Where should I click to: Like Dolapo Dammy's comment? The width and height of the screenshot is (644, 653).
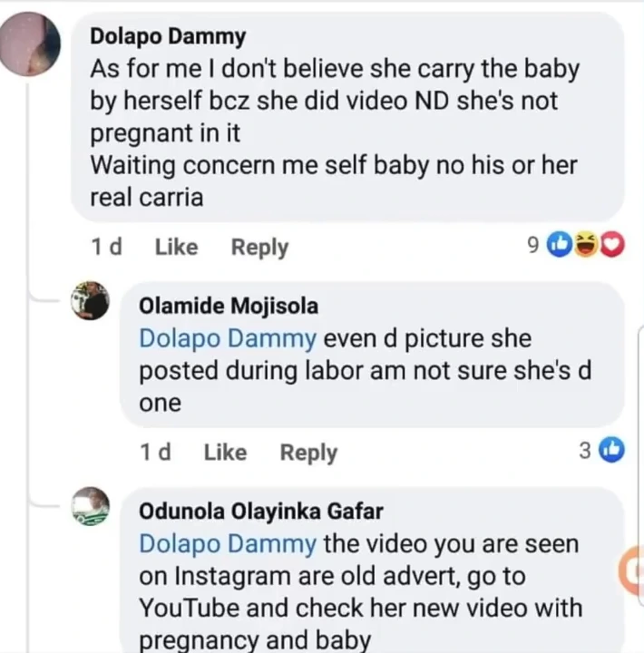(x=176, y=247)
